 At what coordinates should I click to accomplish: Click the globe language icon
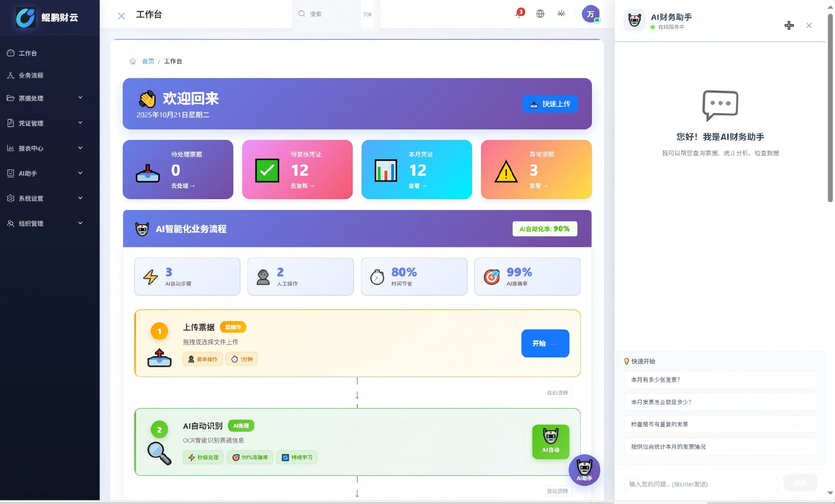(540, 14)
